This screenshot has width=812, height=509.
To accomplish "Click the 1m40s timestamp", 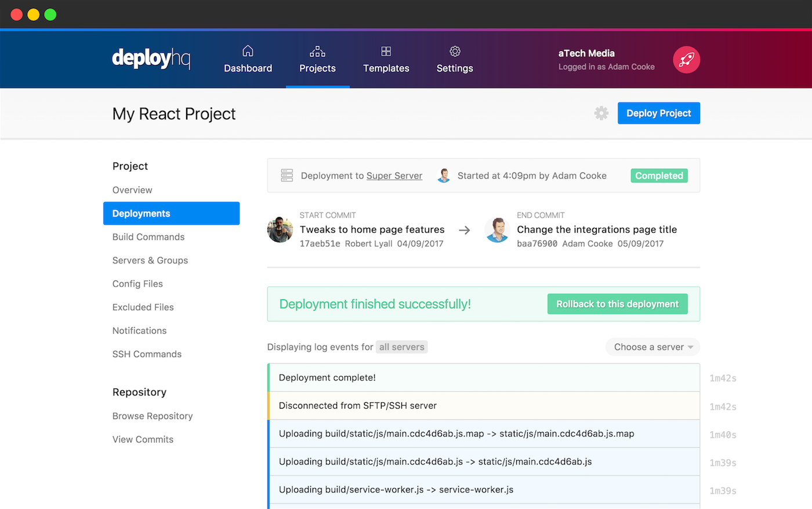I will 723,435.
